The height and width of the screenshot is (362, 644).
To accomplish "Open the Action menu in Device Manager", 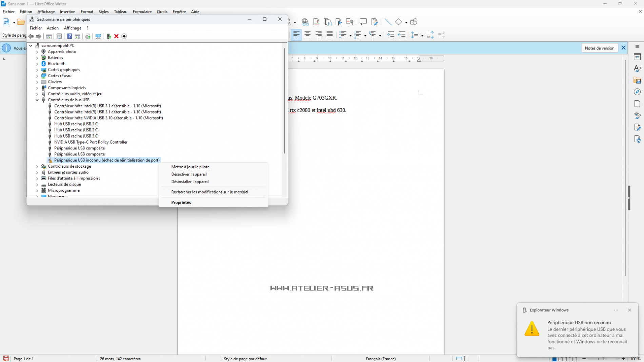I will 53,28.
